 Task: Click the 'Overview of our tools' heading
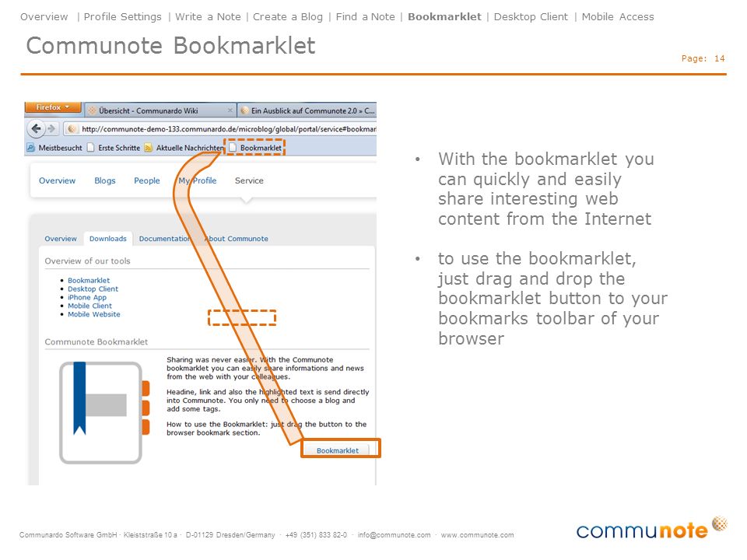pyautogui.click(x=87, y=261)
